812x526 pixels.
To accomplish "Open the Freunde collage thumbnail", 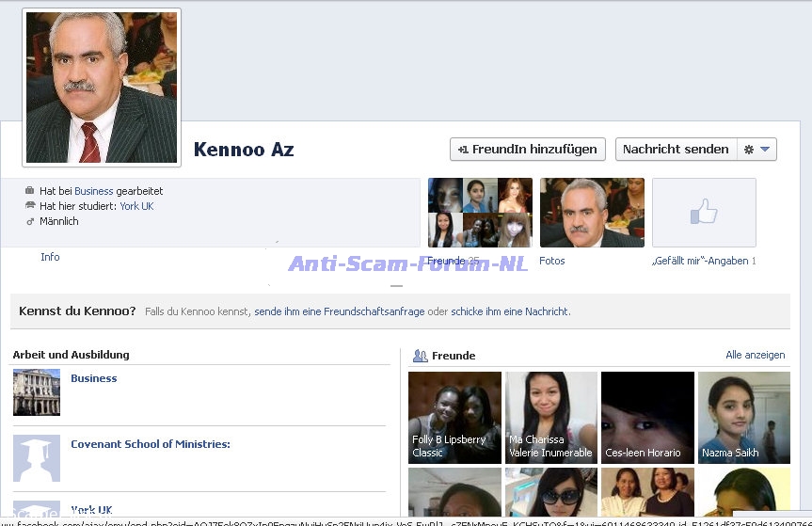I will pyautogui.click(x=480, y=213).
